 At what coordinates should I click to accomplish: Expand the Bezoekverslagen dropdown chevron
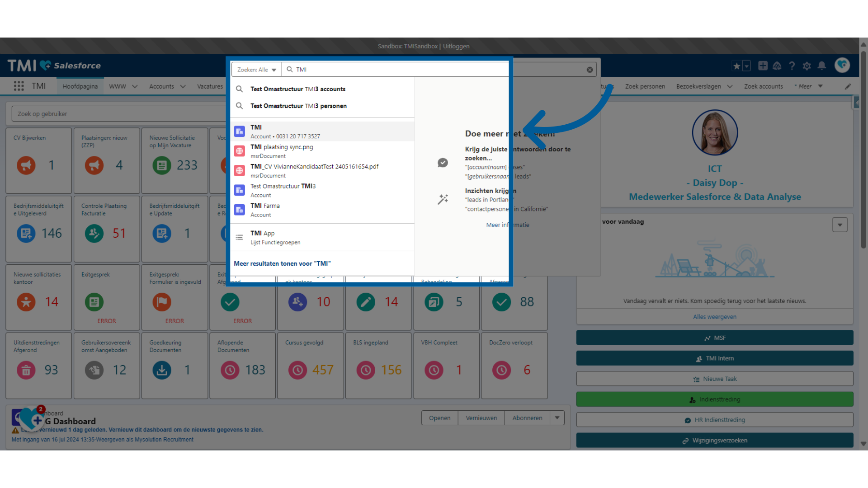[730, 86]
